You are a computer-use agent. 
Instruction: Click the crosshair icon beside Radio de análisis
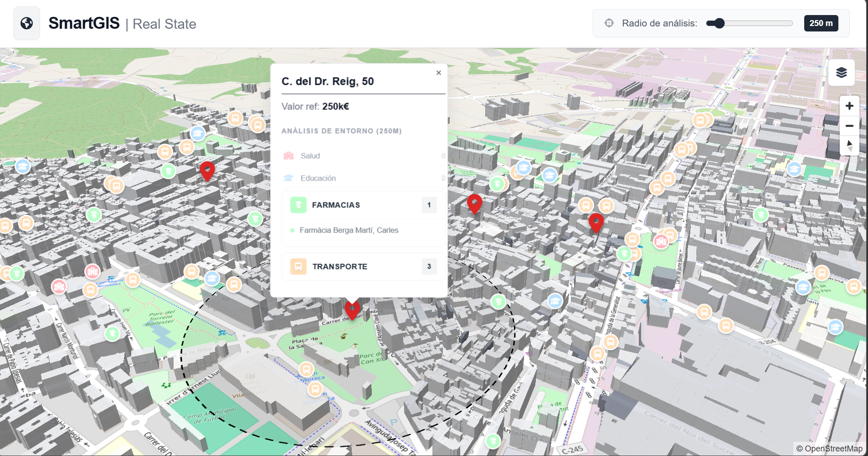pyautogui.click(x=609, y=23)
